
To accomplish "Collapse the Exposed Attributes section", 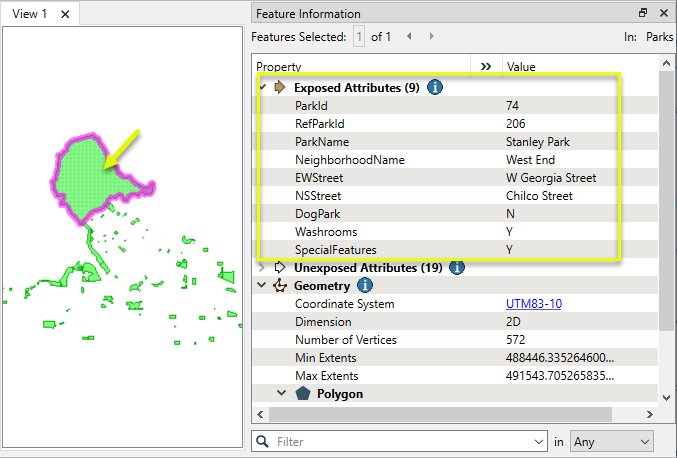I will 262,88.
